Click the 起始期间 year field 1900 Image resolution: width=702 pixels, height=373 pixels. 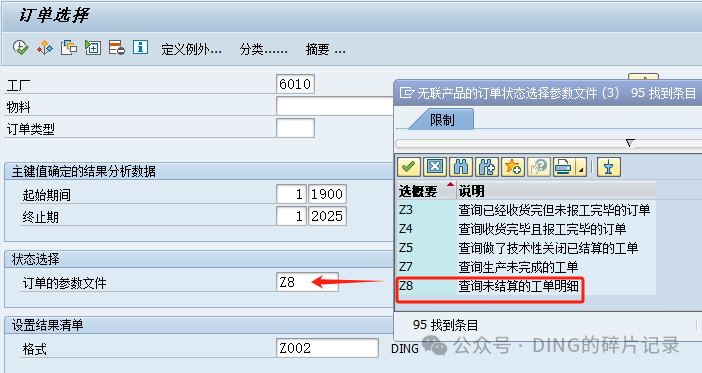327,194
